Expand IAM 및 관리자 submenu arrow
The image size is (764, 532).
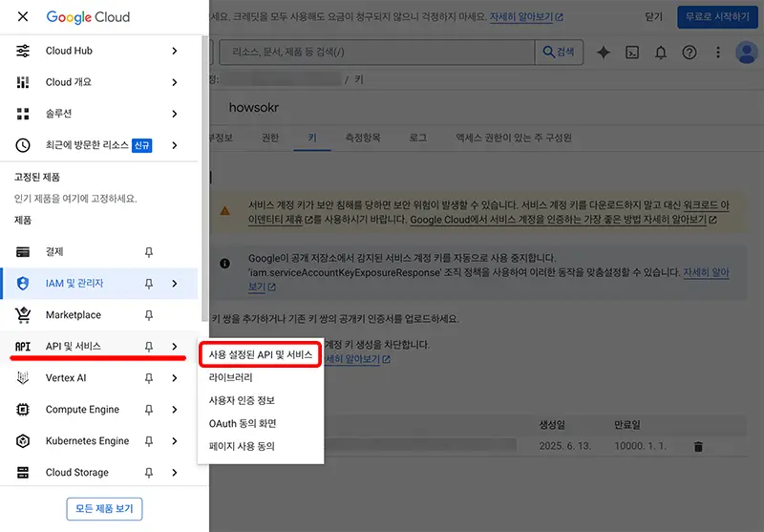point(175,284)
